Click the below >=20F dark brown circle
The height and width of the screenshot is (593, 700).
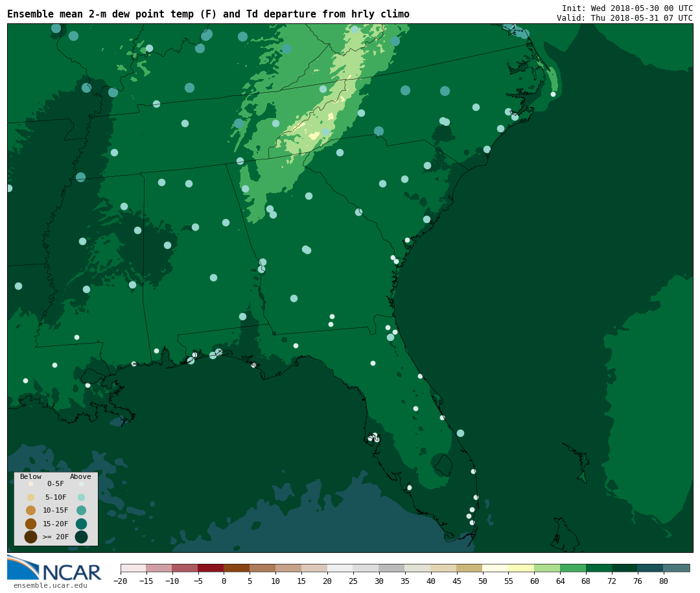[x=31, y=537]
